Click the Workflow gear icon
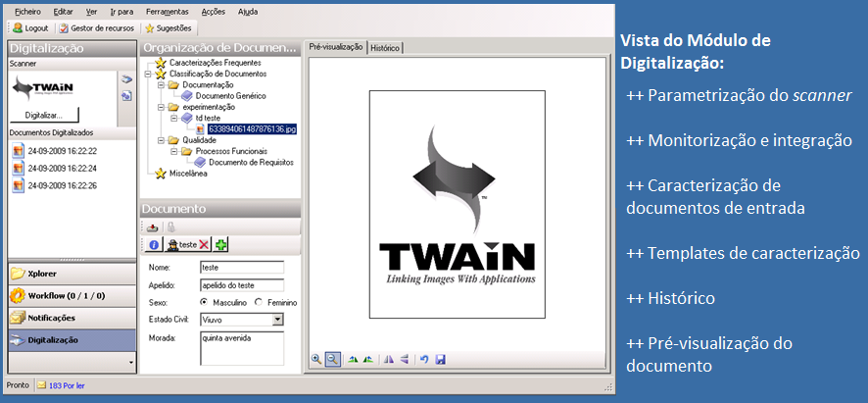The height and width of the screenshot is (403, 868). point(18,295)
